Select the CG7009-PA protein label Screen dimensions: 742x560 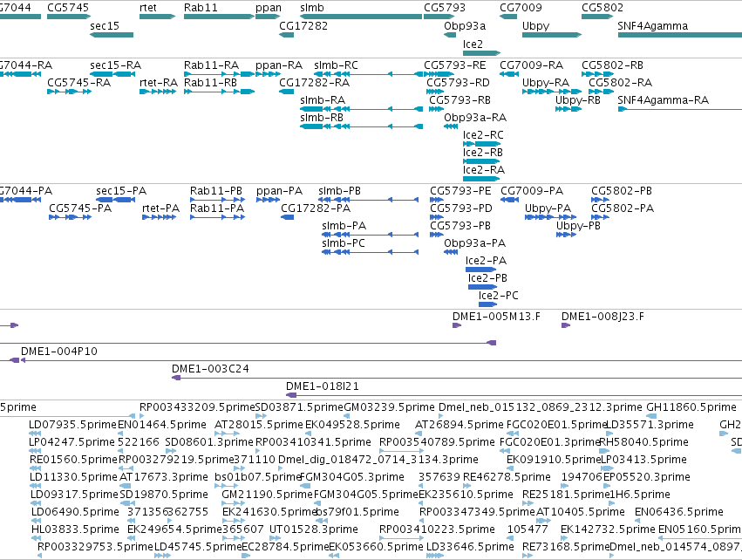click(532, 191)
